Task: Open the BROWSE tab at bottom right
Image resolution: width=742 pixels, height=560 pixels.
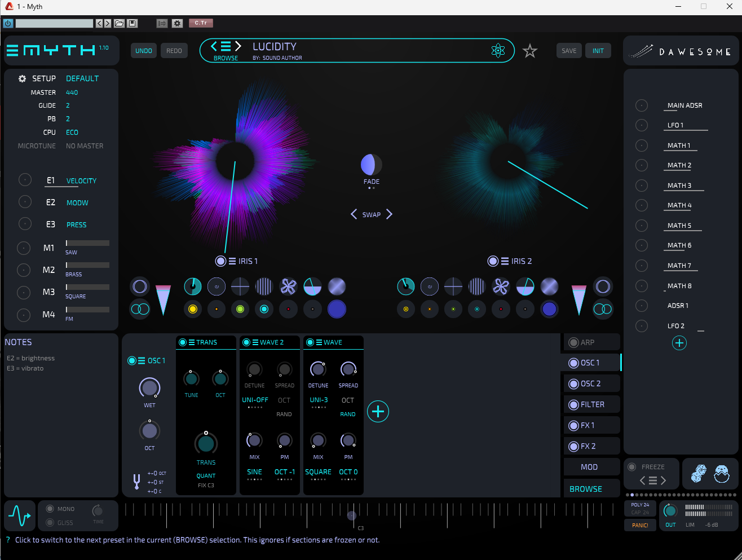Action: [592, 489]
